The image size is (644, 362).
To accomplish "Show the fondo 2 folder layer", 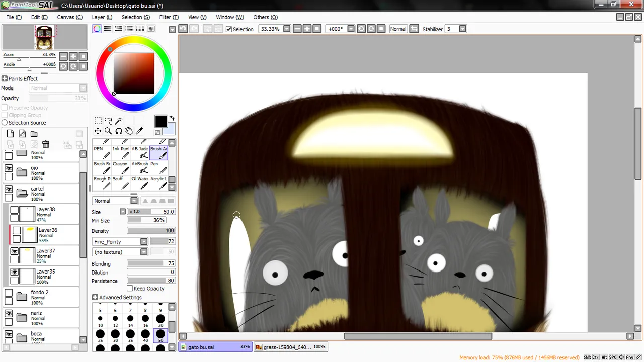I will [9, 293].
